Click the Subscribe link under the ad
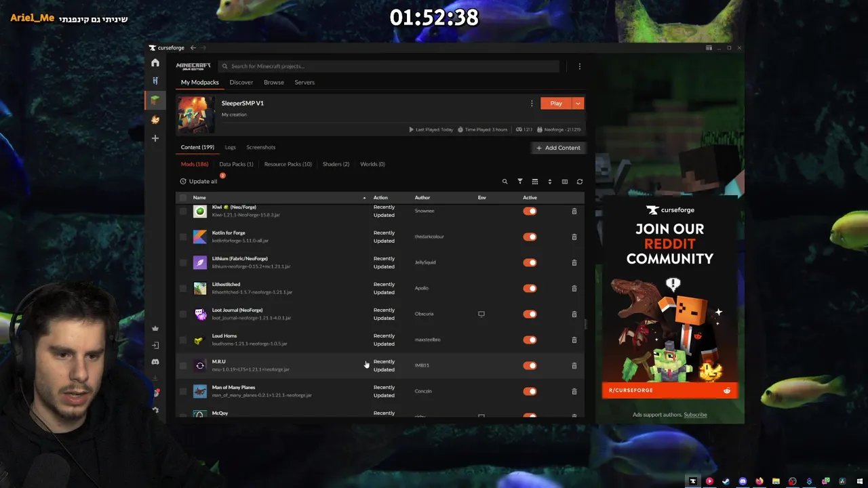The height and width of the screenshot is (488, 868). [x=695, y=415]
